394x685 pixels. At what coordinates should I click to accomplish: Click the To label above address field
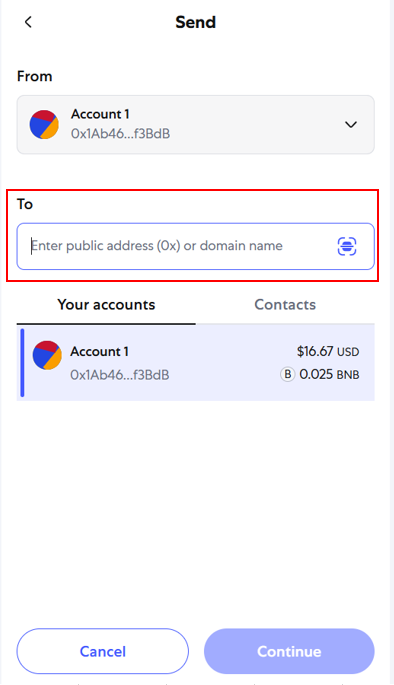click(x=25, y=204)
